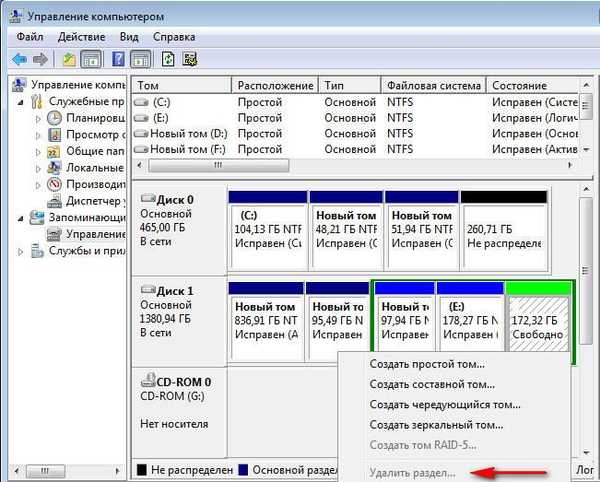Image resolution: width=600 pixels, height=482 pixels.
Task: Click the Back arrow toolbar icon
Action: pyautogui.click(x=18, y=59)
